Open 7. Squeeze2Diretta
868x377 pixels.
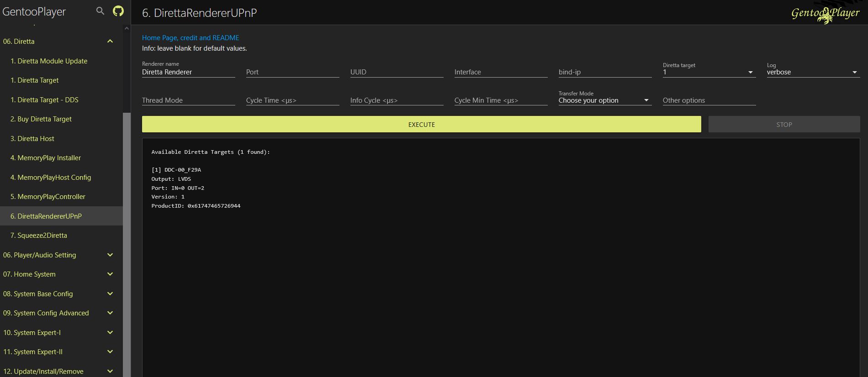[x=61, y=236]
